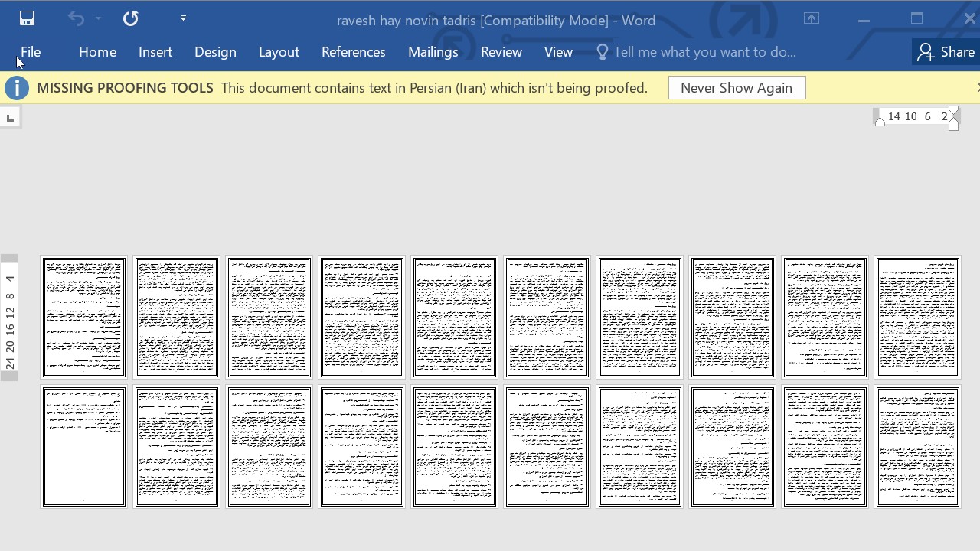Open the File menu
Image resolution: width=980 pixels, height=551 pixels.
(31, 52)
